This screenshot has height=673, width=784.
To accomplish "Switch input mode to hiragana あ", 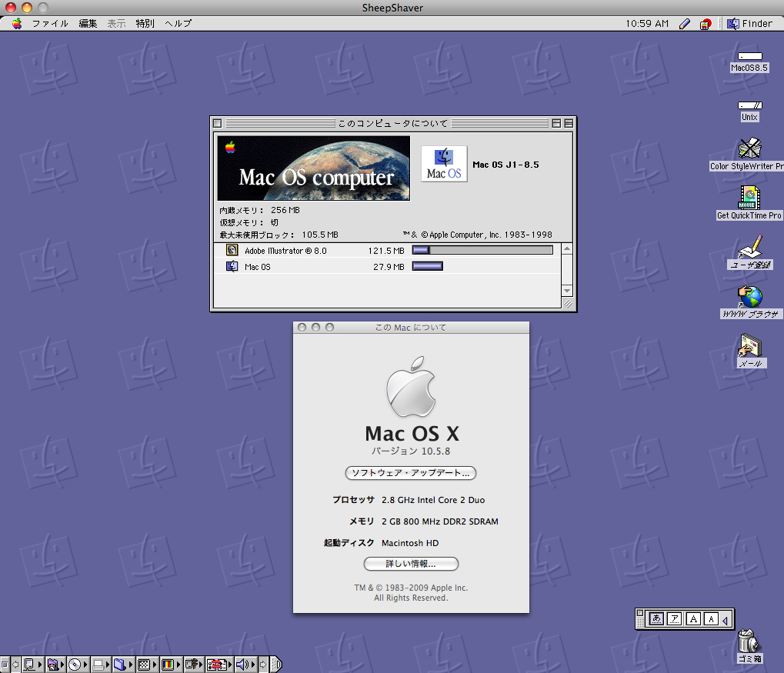I will pyautogui.click(x=656, y=619).
